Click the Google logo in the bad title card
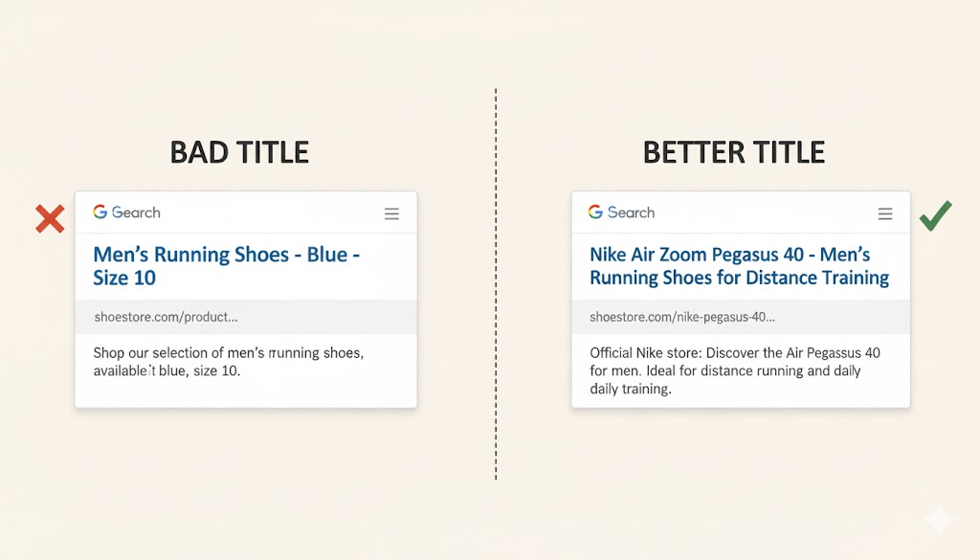 point(100,213)
